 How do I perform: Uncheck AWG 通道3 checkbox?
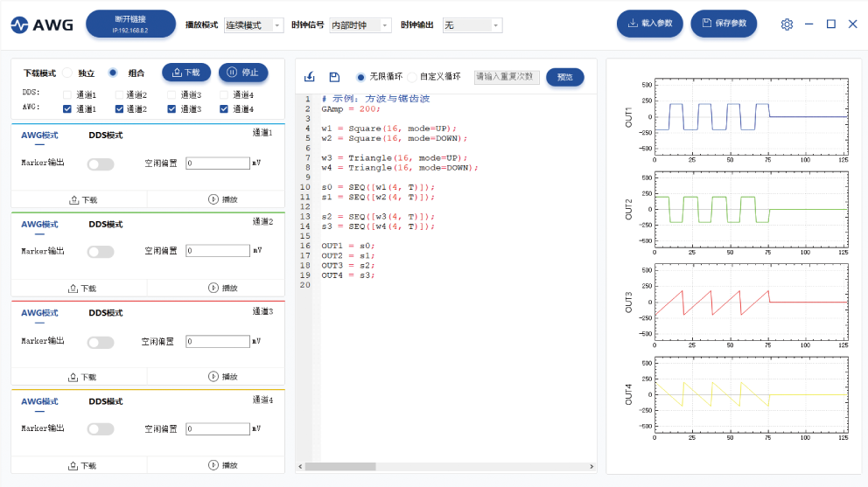pos(172,109)
